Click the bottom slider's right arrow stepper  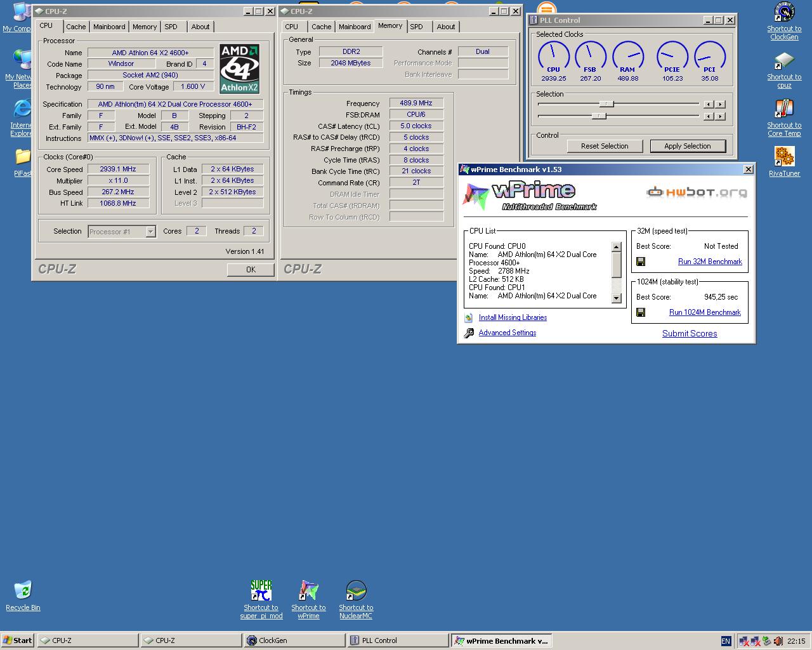[x=720, y=116]
